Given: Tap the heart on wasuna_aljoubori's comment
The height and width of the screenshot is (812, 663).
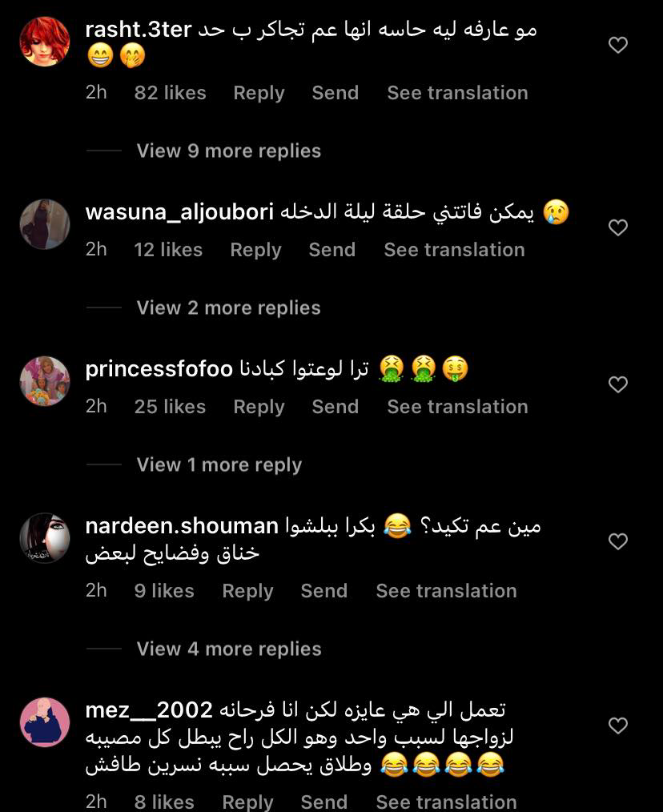Looking at the screenshot, I should (617, 227).
